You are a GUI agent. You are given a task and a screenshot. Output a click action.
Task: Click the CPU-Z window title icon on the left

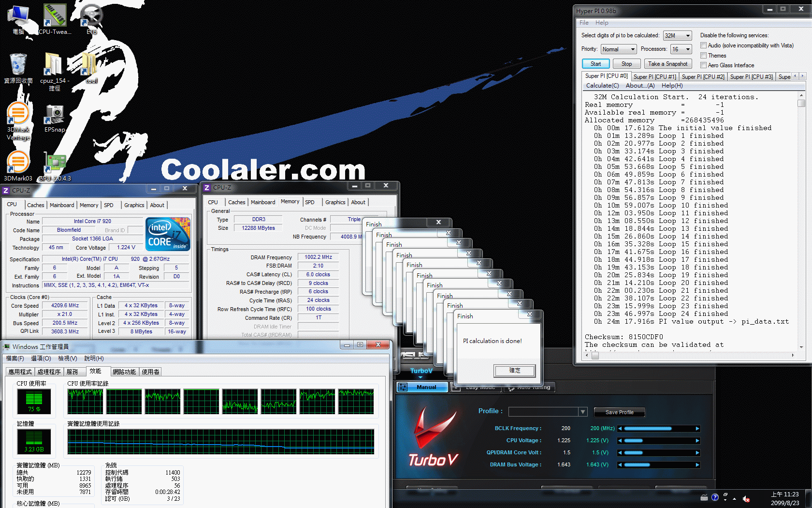(6, 190)
